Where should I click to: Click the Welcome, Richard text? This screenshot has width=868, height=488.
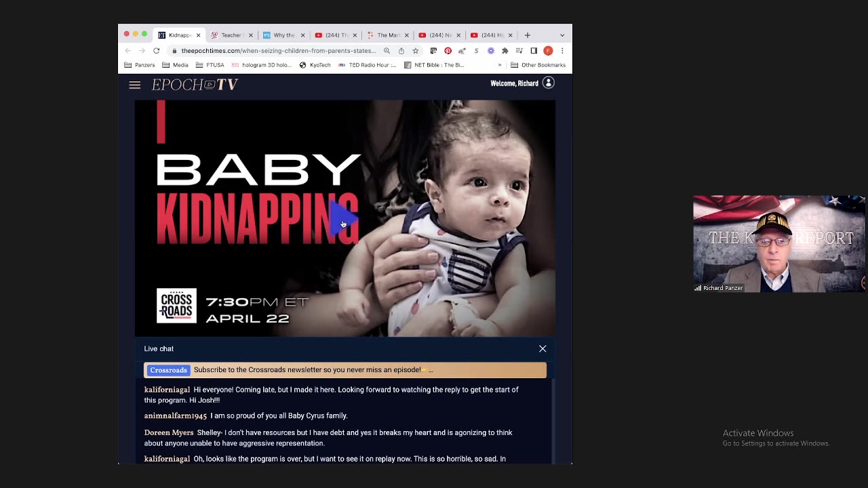[x=514, y=83]
